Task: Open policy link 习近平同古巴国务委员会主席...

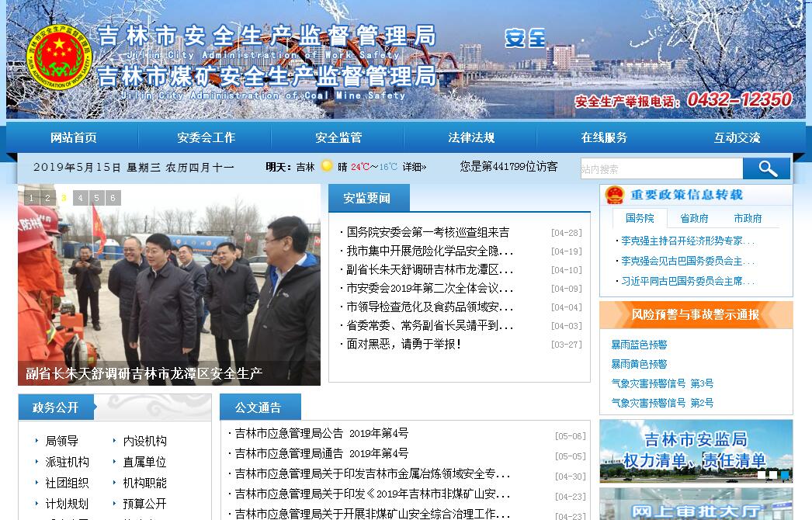Action: pos(688,281)
